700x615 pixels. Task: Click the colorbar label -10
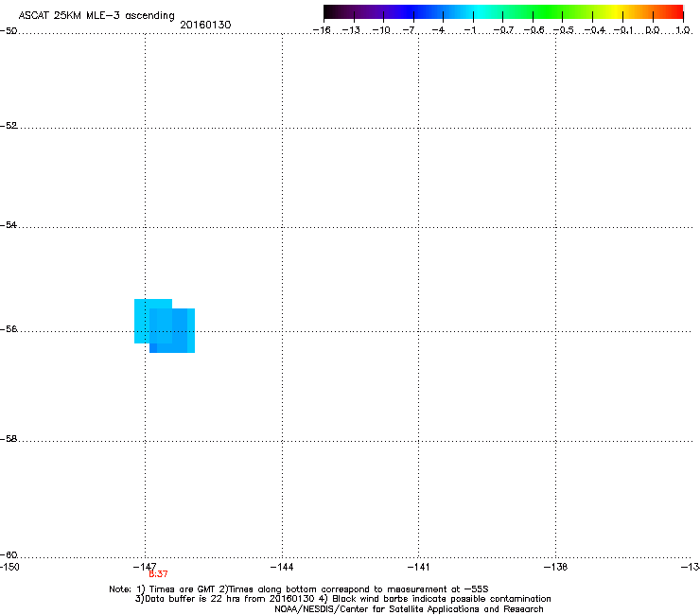pyautogui.click(x=381, y=30)
